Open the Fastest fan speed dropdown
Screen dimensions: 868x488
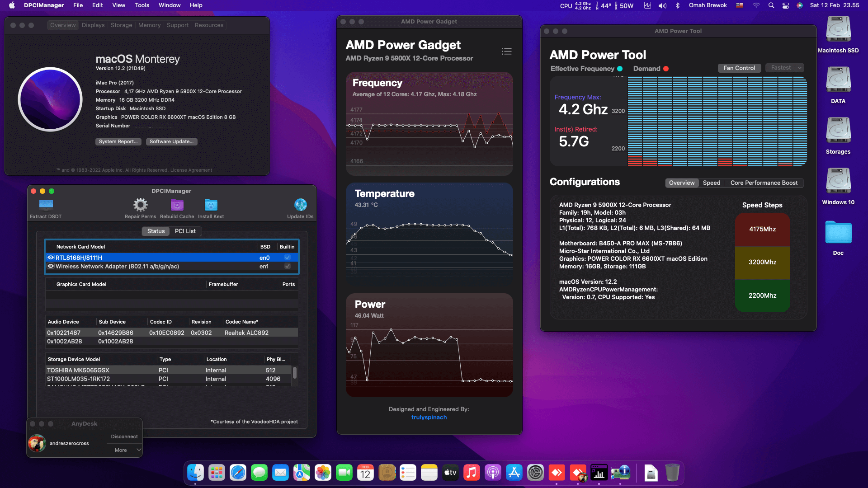click(x=786, y=68)
